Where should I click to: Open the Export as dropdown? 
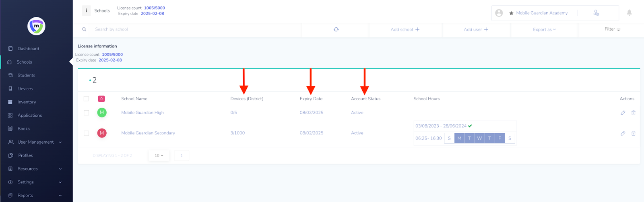pos(544,29)
